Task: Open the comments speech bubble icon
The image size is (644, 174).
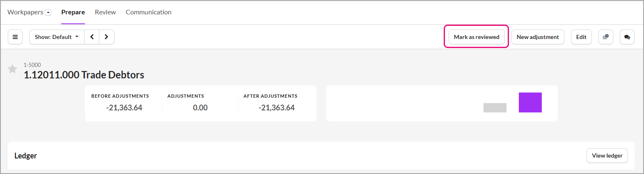Action: (627, 37)
